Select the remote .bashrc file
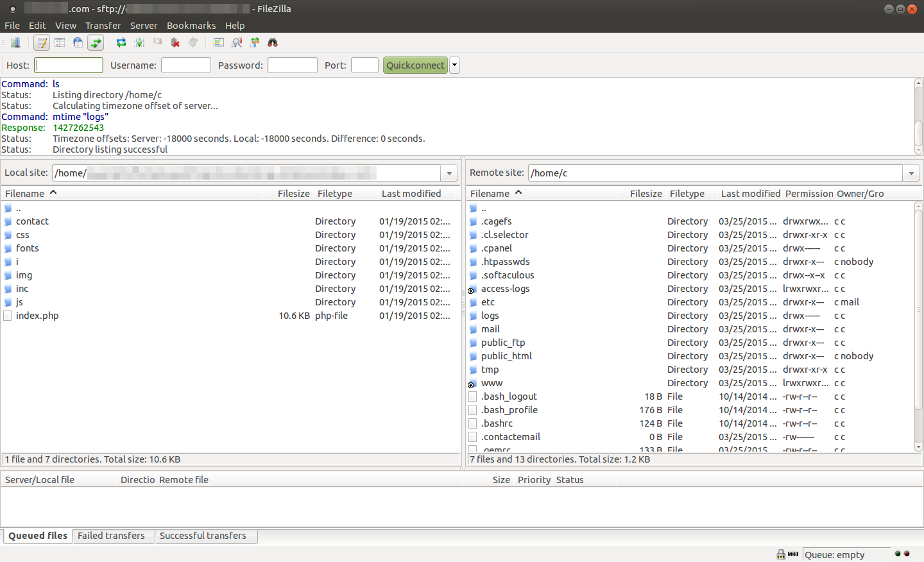924x562 pixels. click(497, 423)
